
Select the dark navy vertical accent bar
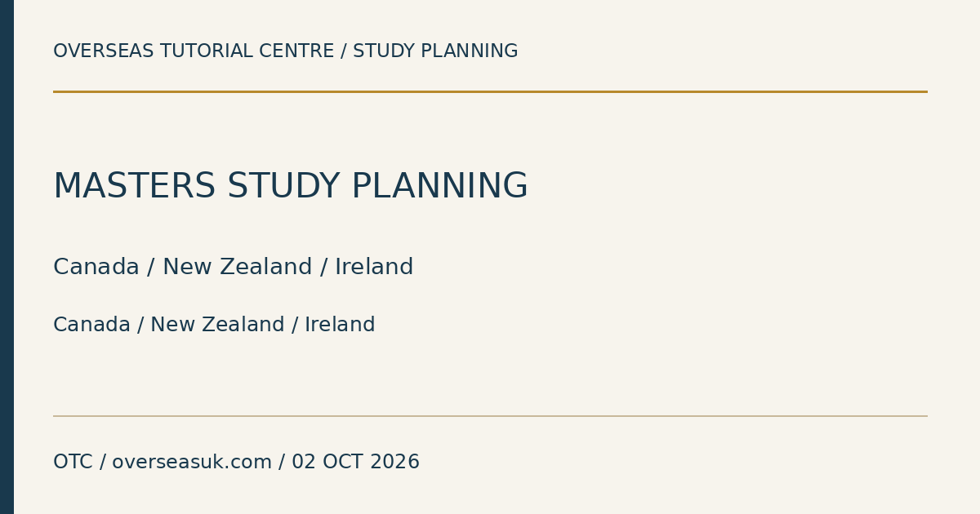(x=7, y=257)
